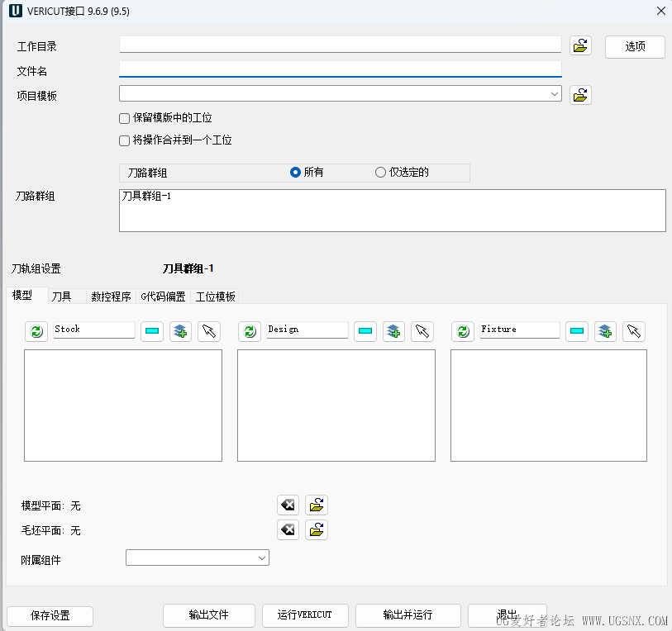Viewport: 672px width, 631px height.
Task: Click the 退出 exit button
Action: pos(507,615)
